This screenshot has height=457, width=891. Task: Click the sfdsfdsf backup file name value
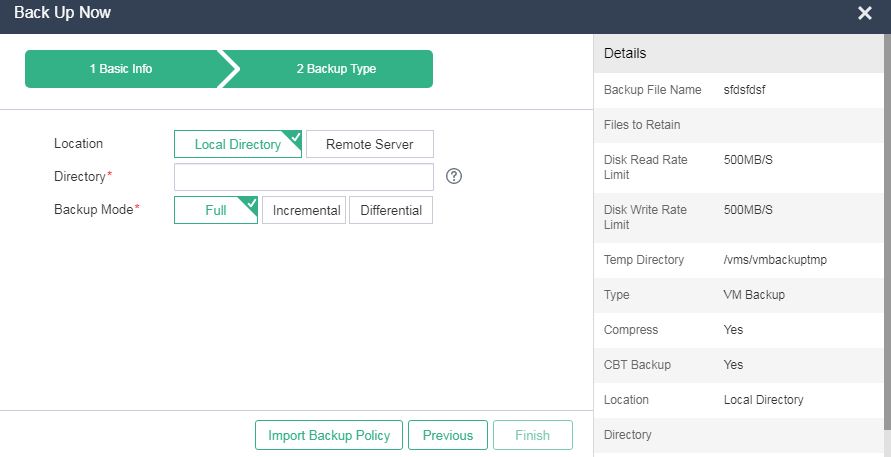coord(744,90)
